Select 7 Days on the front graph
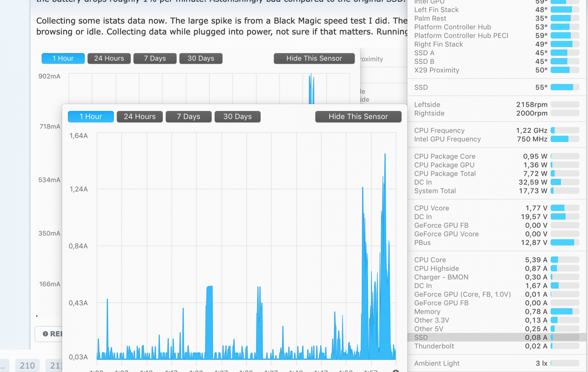Screen dimensions: 588x372 pyautogui.click(x=188, y=117)
